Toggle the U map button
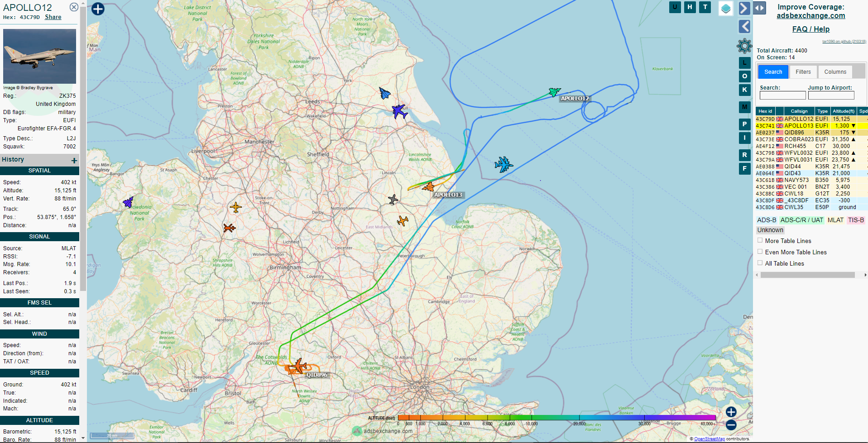 [x=675, y=7]
